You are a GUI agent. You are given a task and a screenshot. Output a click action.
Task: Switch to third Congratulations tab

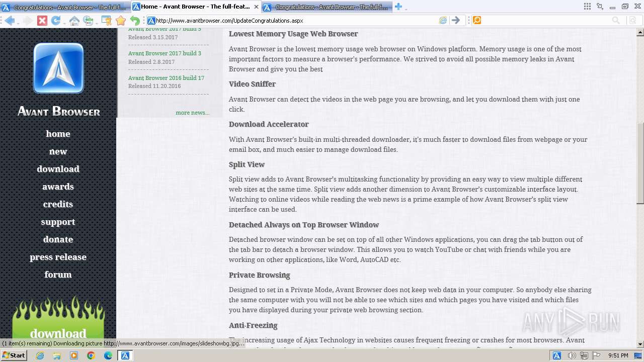click(x=327, y=7)
